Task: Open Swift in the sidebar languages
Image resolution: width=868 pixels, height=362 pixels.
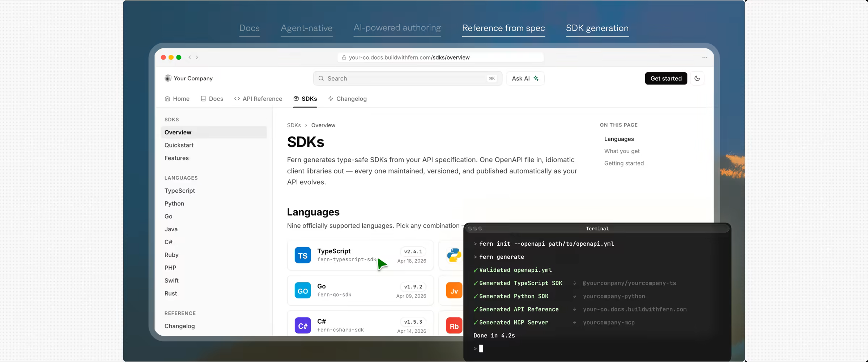Action: 171,280
